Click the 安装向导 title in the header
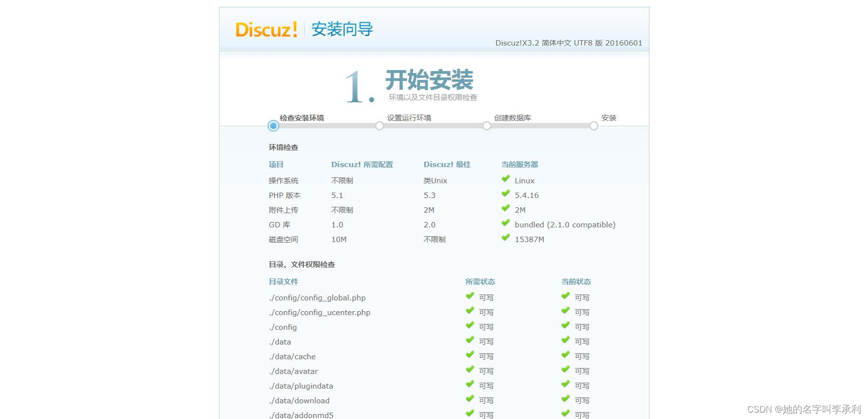 342,29
